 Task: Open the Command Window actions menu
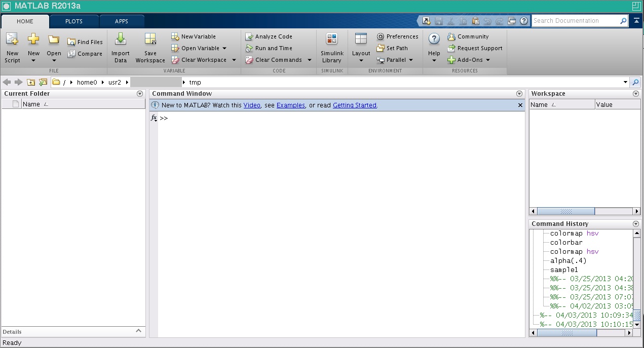pyautogui.click(x=519, y=94)
